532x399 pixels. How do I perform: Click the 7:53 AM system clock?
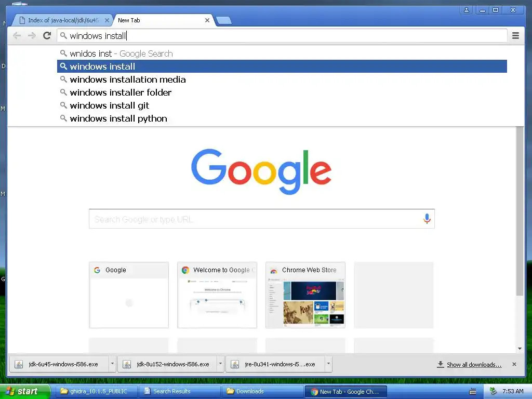coord(513,391)
